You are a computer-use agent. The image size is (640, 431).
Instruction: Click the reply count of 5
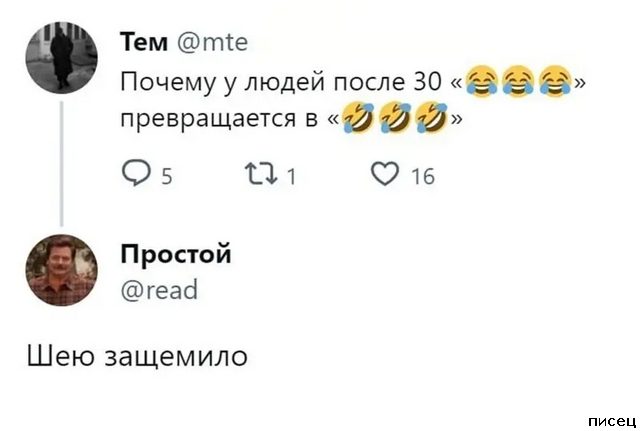(x=166, y=177)
